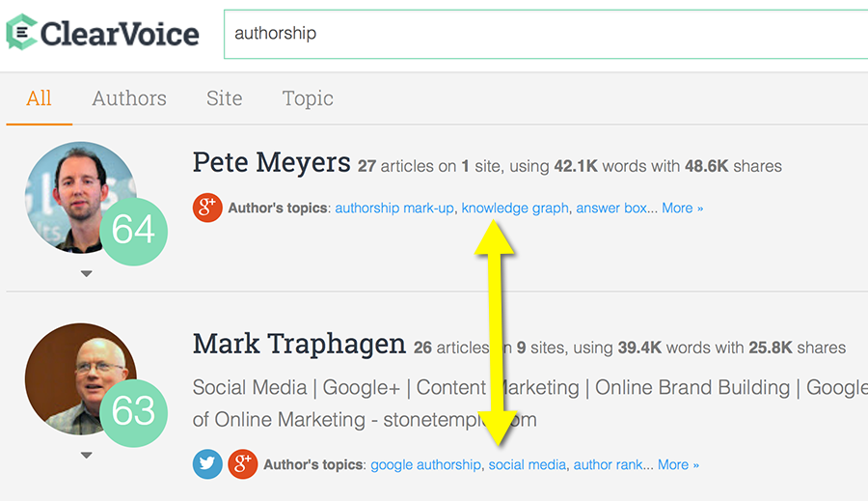Open the Pete Meyers author name link
The height and width of the screenshot is (501, 868).
[271, 162]
